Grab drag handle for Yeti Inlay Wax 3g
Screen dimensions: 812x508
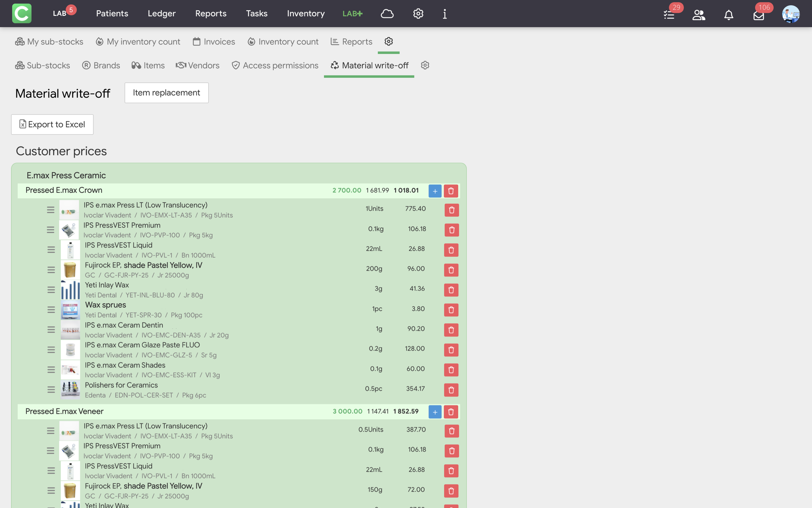51,290
